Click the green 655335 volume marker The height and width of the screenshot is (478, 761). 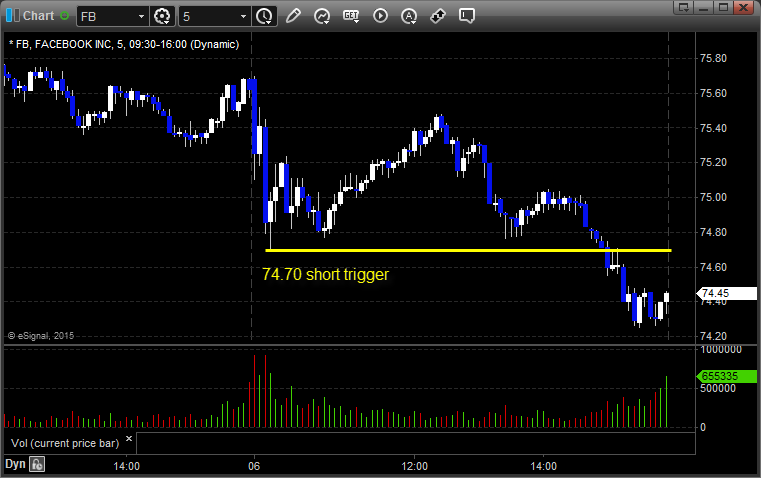(x=727, y=376)
